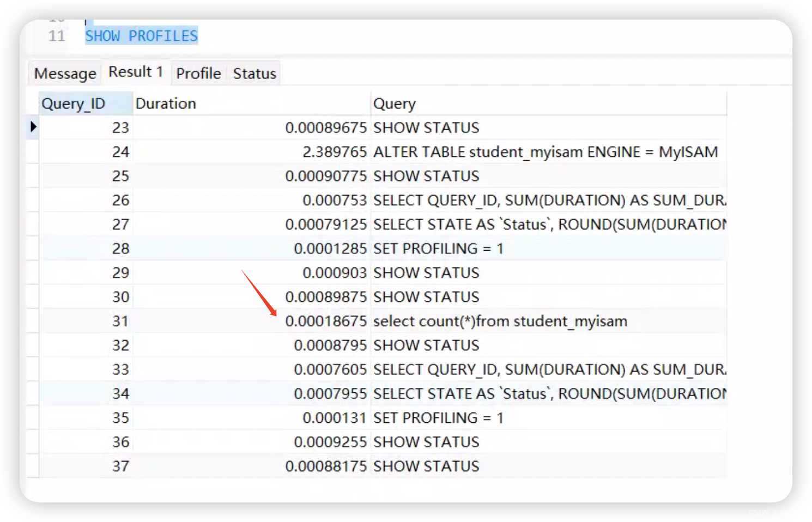Click duration value 0.0009255
Screen dimensions: 812x522
click(x=330, y=442)
